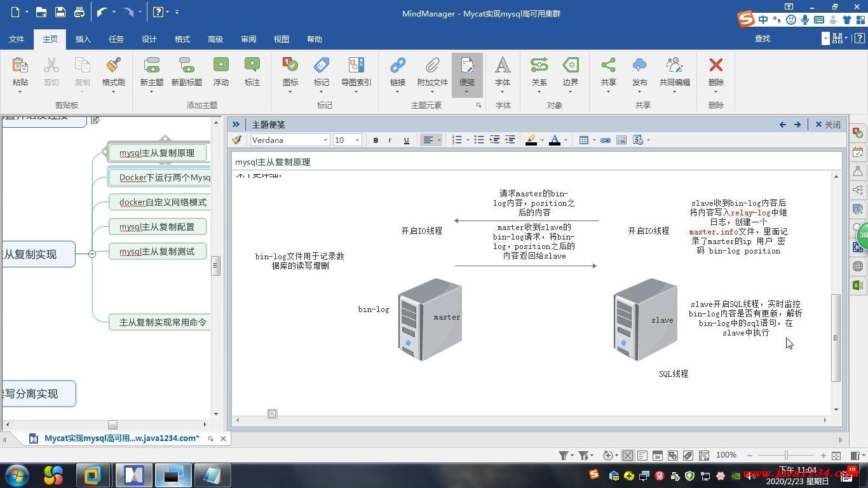Viewport: 868px width, 488px height.
Task: Toggle left alignment in notes toolbar
Action: [428, 140]
